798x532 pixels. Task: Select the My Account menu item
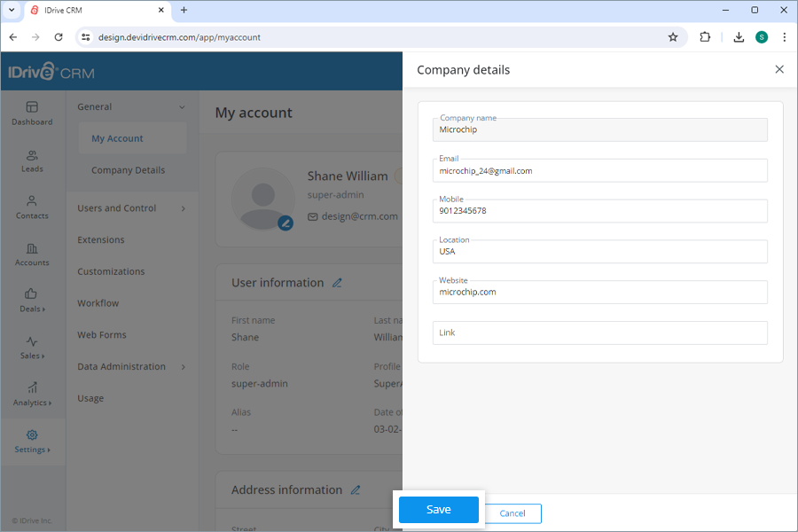pos(118,138)
